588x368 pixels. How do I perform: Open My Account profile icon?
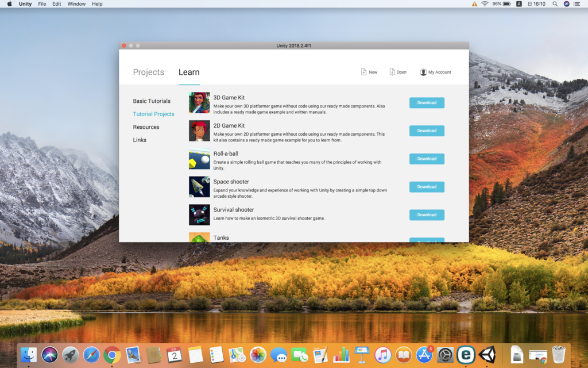pos(423,72)
